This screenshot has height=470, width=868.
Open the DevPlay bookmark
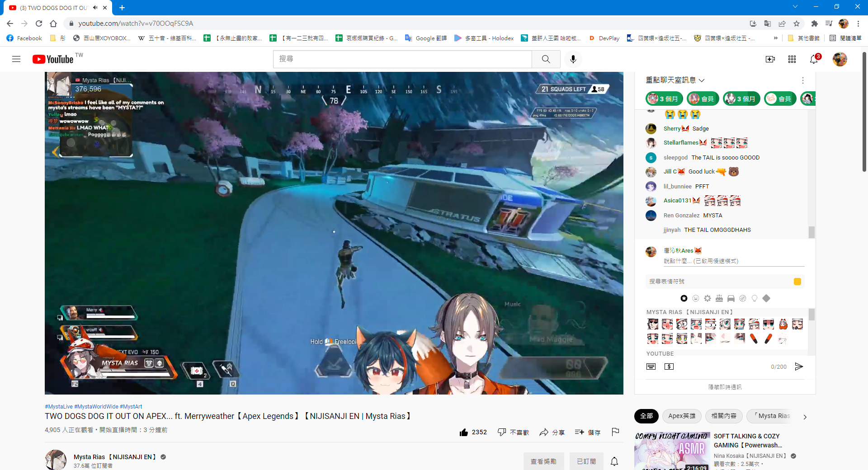click(x=604, y=38)
